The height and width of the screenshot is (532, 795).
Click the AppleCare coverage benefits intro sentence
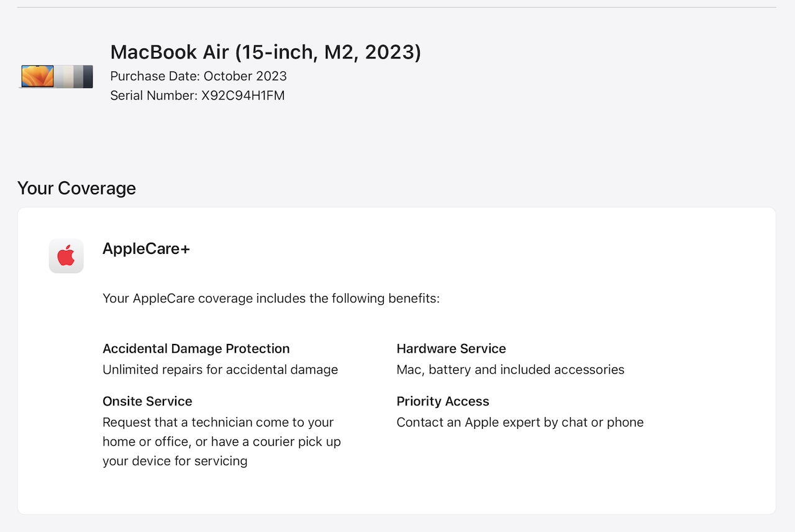pos(271,299)
